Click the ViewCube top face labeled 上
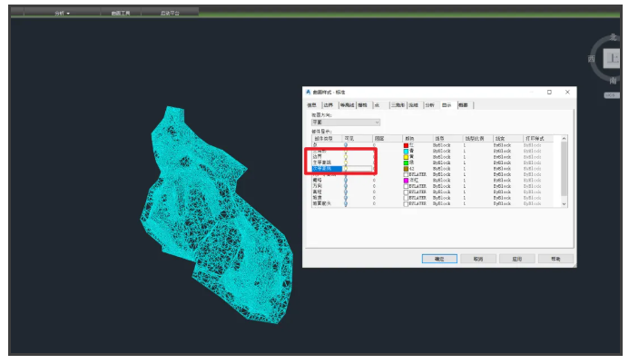629x364 pixels. click(x=612, y=59)
